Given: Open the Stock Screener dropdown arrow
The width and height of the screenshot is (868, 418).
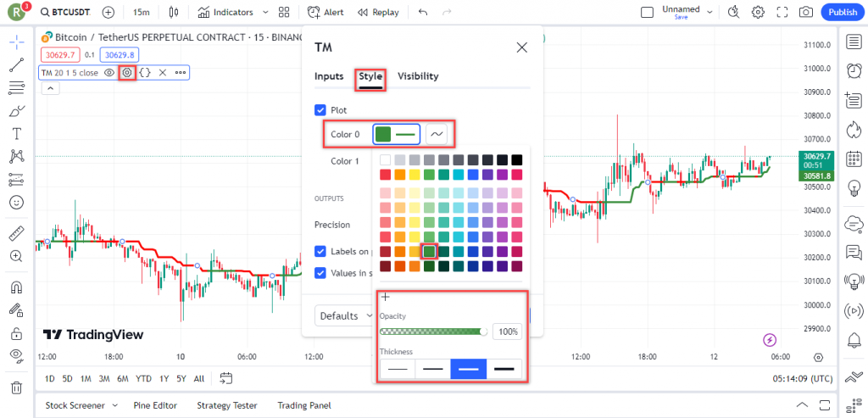Looking at the screenshot, I should (115, 405).
